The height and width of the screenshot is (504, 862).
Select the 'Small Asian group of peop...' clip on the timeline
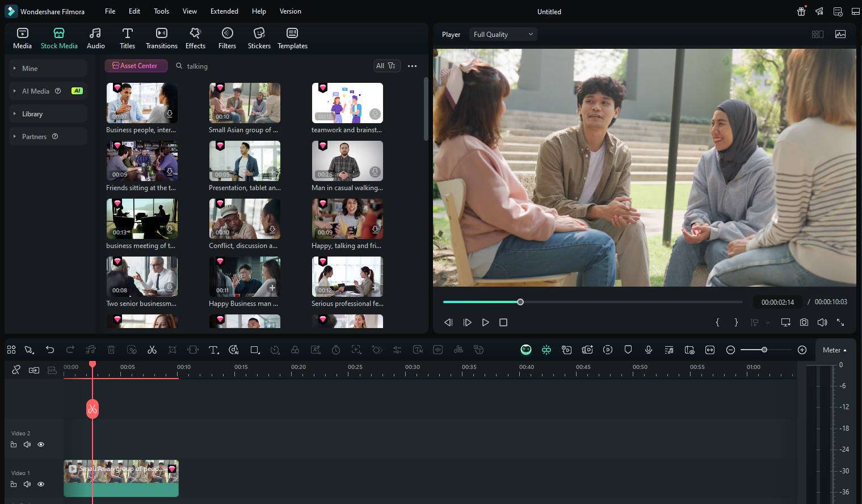pyautogui.click(x=121, y=478)
